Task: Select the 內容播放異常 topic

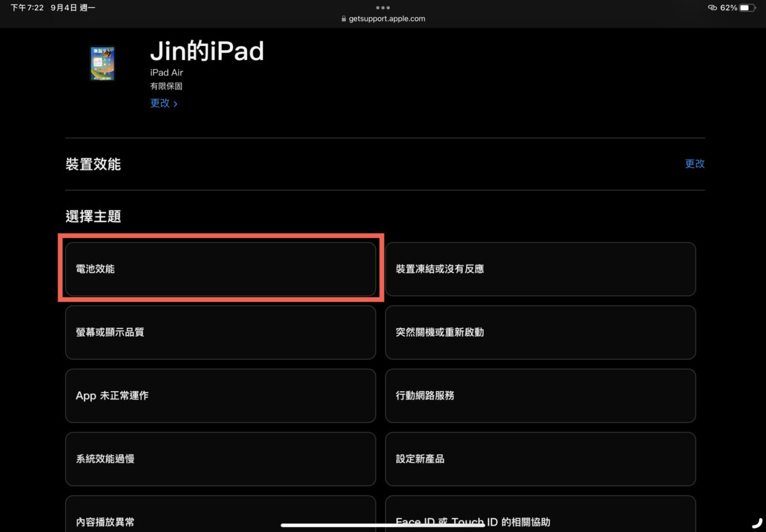Action: pyautogui.click(x=220, y=514)
